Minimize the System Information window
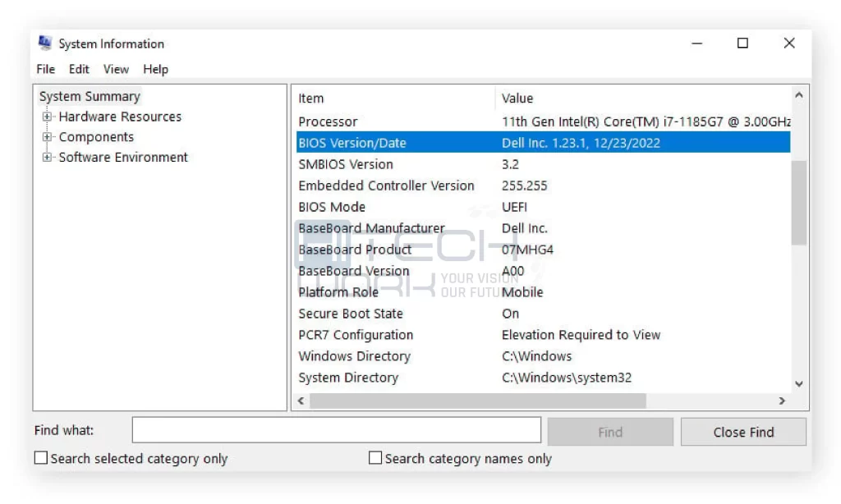This screenshot has width=841, height=504. tap(696, 43)
